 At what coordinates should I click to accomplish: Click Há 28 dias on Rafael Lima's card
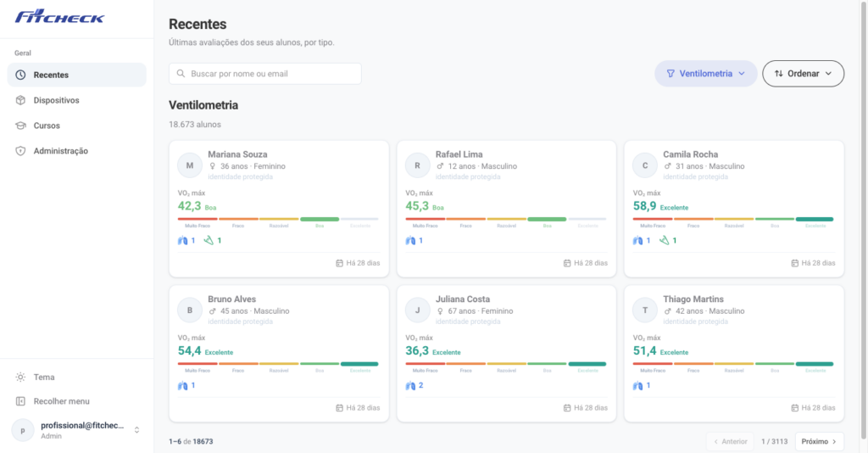(591, 263)
